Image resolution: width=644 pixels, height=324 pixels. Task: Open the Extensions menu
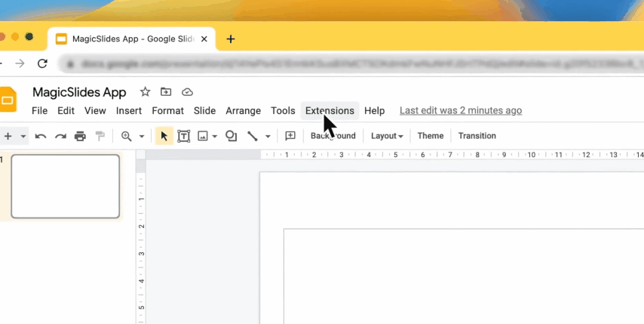(x=330, y=110)
